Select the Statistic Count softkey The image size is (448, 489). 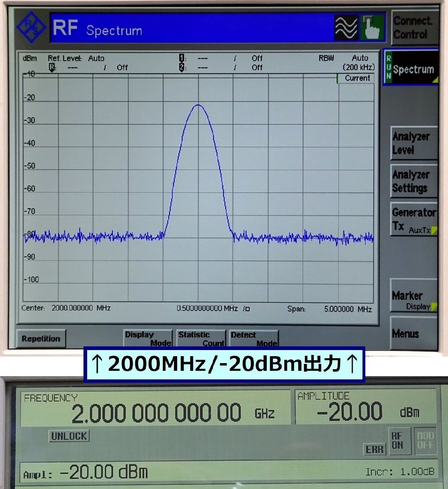click(x=201, y=339)
